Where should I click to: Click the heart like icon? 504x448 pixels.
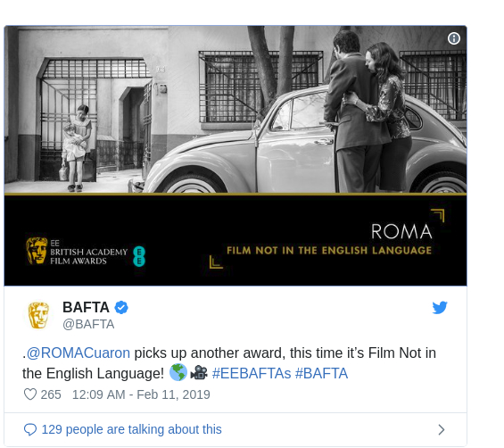tap(30, 394)
